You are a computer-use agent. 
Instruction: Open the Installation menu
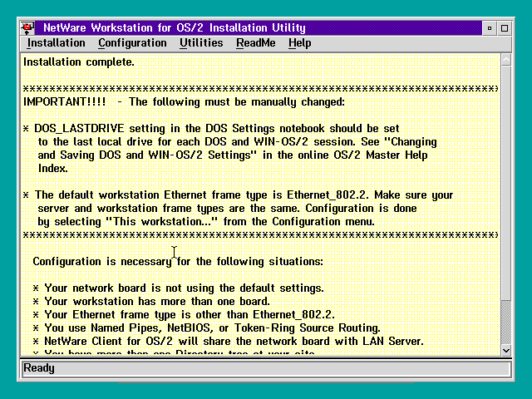[x=56, y=43]
